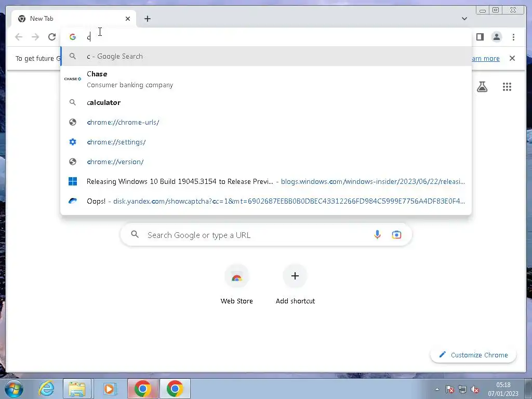532x399 pixels.
Task: Click the Customize Chrome button
Action: (473, 355)
